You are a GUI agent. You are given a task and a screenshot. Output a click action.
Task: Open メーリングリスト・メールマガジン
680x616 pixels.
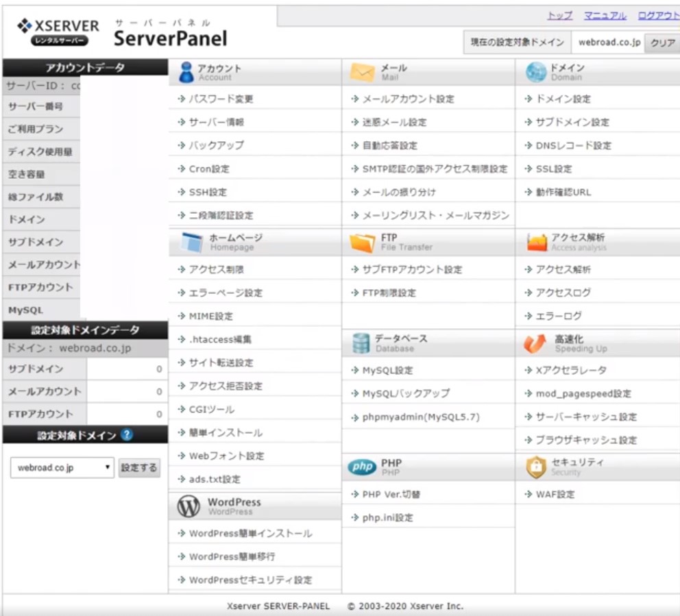click(436, 215)
